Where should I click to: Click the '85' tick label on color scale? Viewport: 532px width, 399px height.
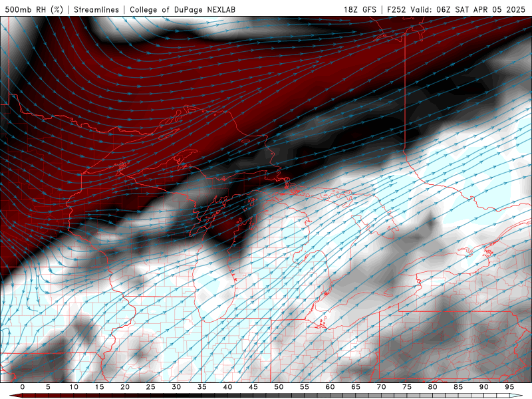click(458, 387)
